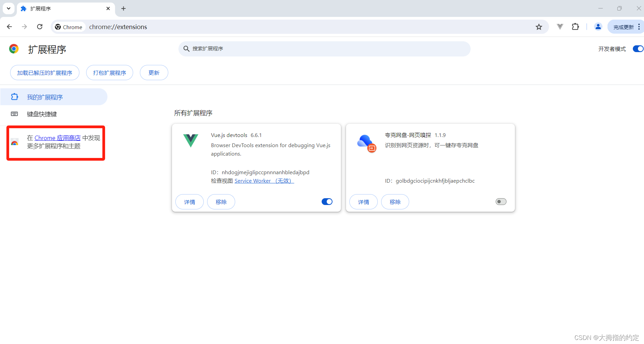Click 移除 for Vue.js devtools

(221, 202)
